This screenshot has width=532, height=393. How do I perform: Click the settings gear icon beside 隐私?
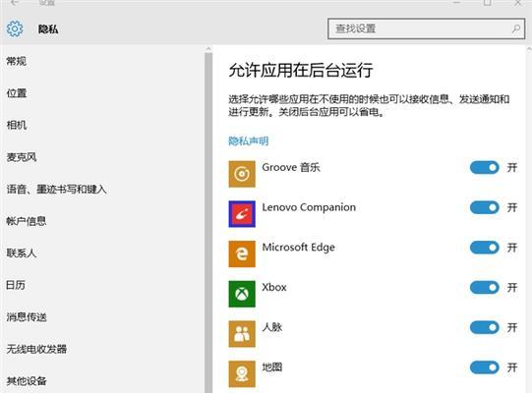(x=15, y=28)
